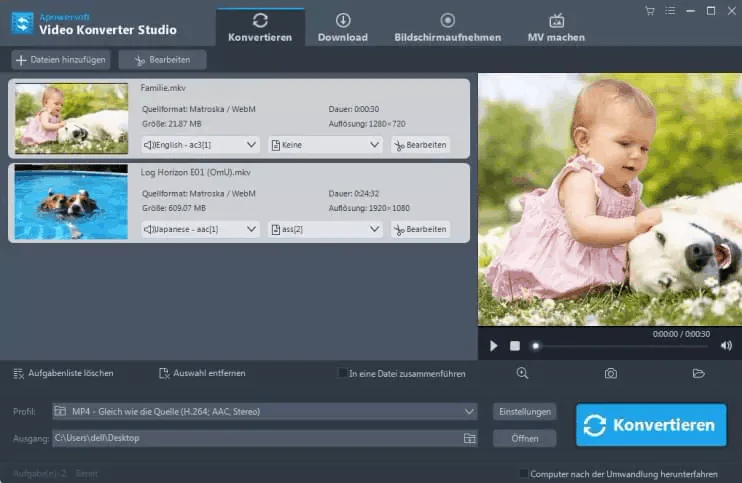Viewport: 742px width, 483px height.
Task: Take a snapshot with the camera icon
Action: tap(610, 374)
